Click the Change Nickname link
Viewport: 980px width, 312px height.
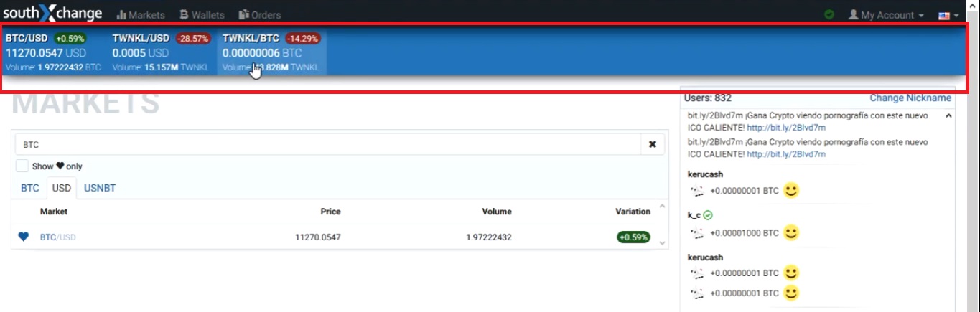tap(910, 98)
